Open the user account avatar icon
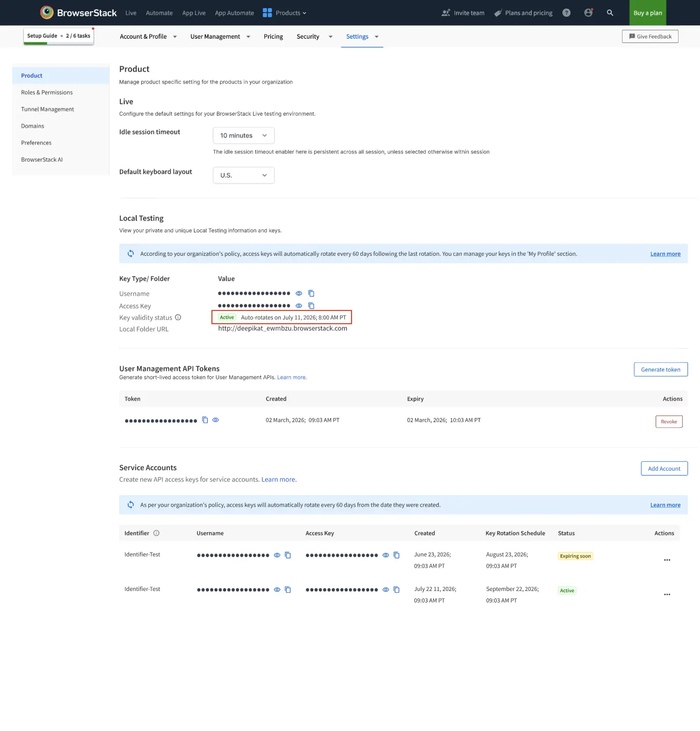The height and width of the screenshot is (731, 700). click(x=588, y=13)
